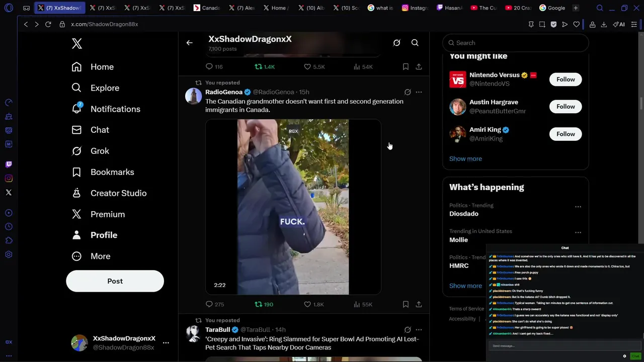
Task: Open the Opera menu logo at top left
Action: tap(9, 8)
